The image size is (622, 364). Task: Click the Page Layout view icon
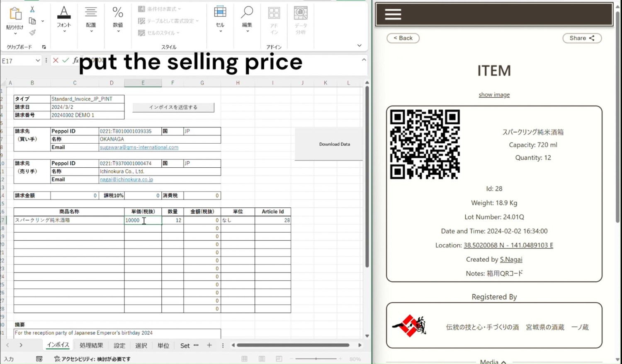[262, 359]
